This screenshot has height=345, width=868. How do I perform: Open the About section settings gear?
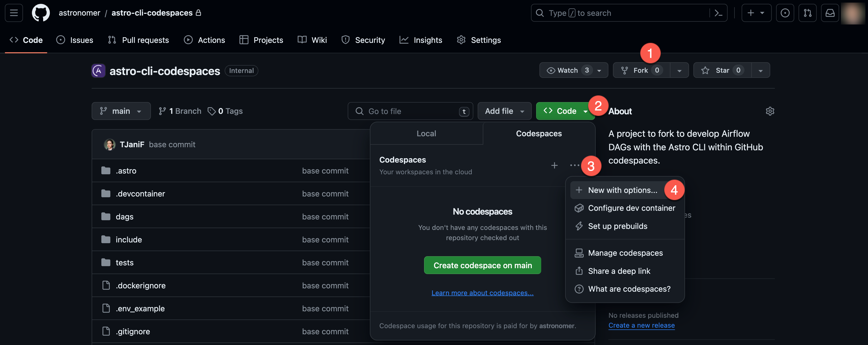(x=770, y=111)
